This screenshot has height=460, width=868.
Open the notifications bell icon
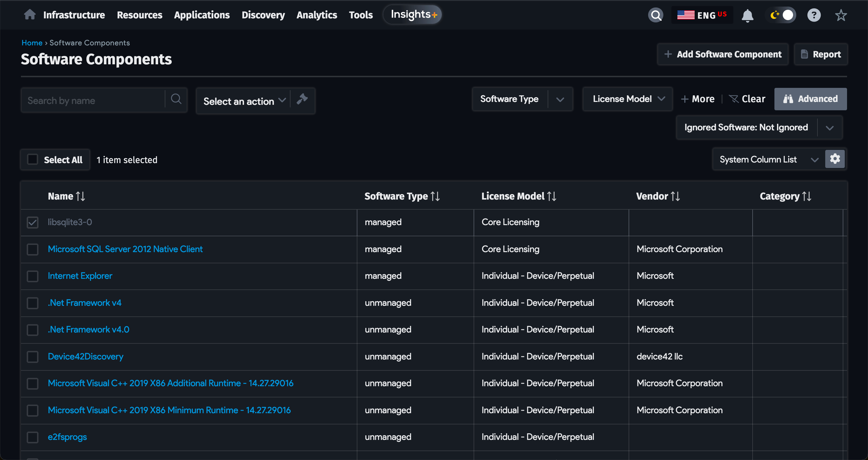coord(747,15)
